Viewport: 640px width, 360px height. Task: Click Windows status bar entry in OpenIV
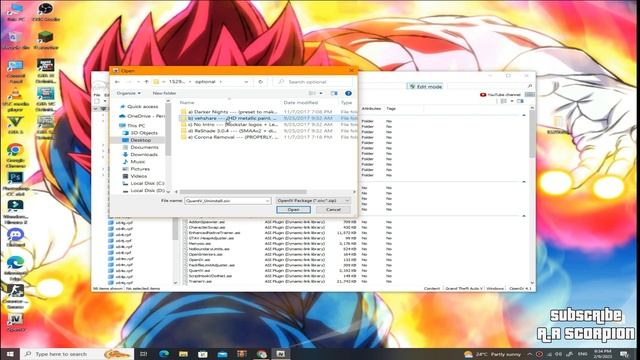[x=495, y=289]
